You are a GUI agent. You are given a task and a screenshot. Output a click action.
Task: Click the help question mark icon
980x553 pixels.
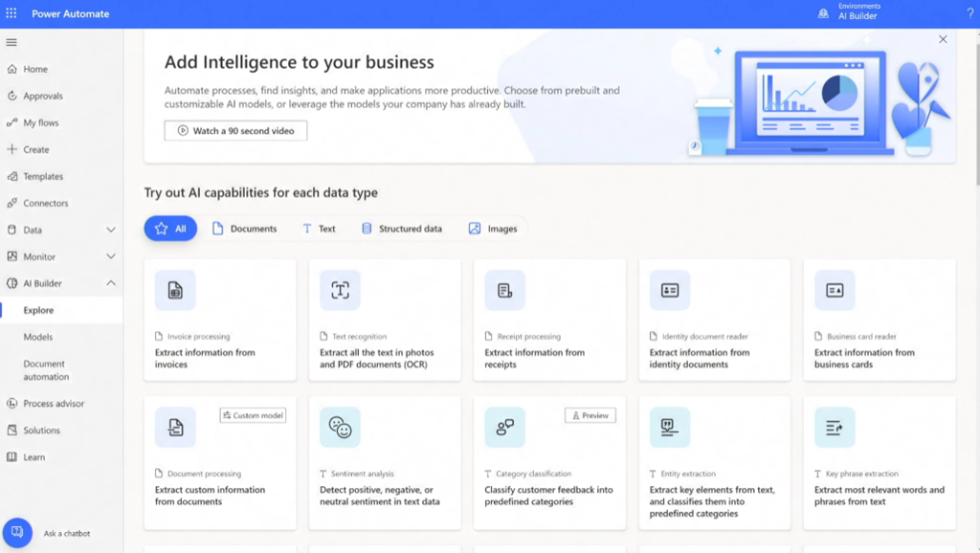tap(969, 13)
